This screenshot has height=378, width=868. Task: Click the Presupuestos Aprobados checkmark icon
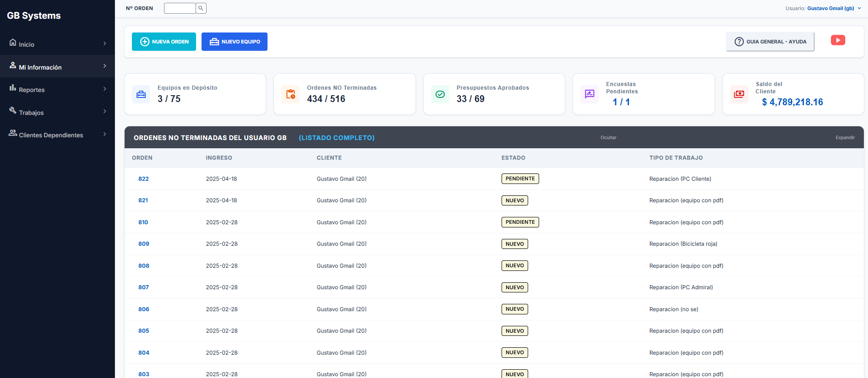(440, 94)
